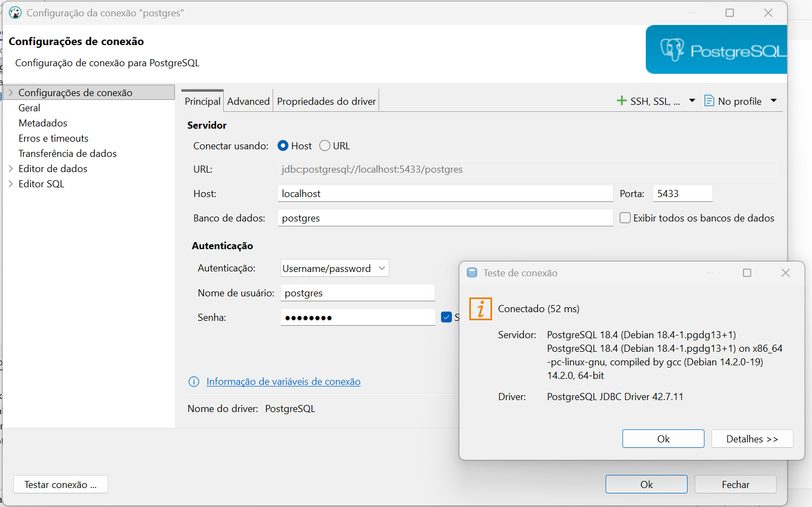This screenshot has width=812, height=507.
Task: Click the green plus SSH, SSL icon
Action: (x=622, y=100)
